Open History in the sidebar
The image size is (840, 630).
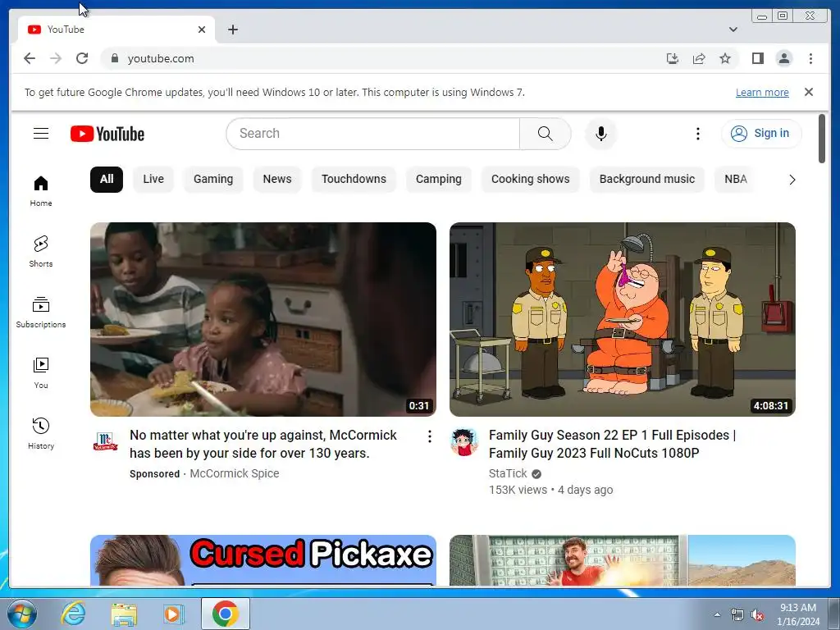[x=41, y=433]
